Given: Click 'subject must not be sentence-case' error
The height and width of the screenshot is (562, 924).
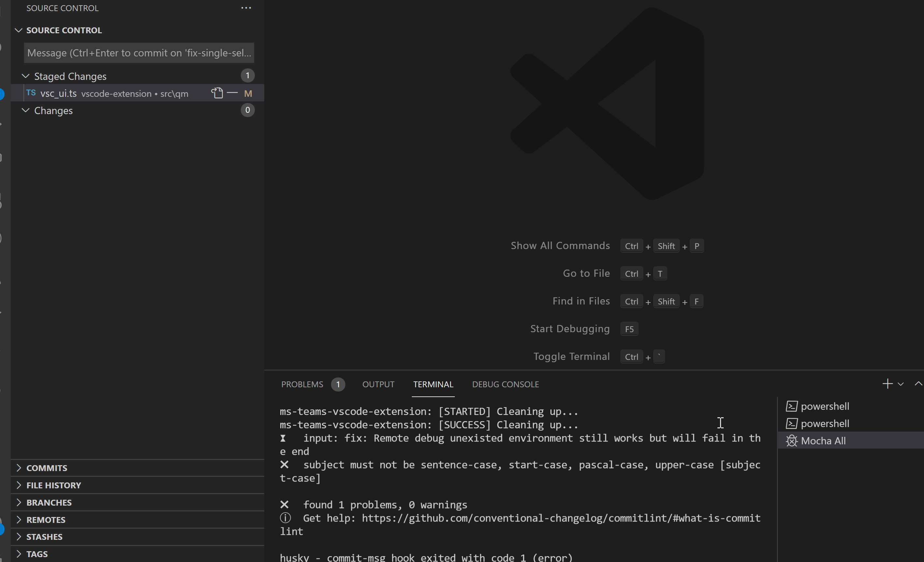Looking at the screenshot, I should pyautogui.click(x=520, y=472).
